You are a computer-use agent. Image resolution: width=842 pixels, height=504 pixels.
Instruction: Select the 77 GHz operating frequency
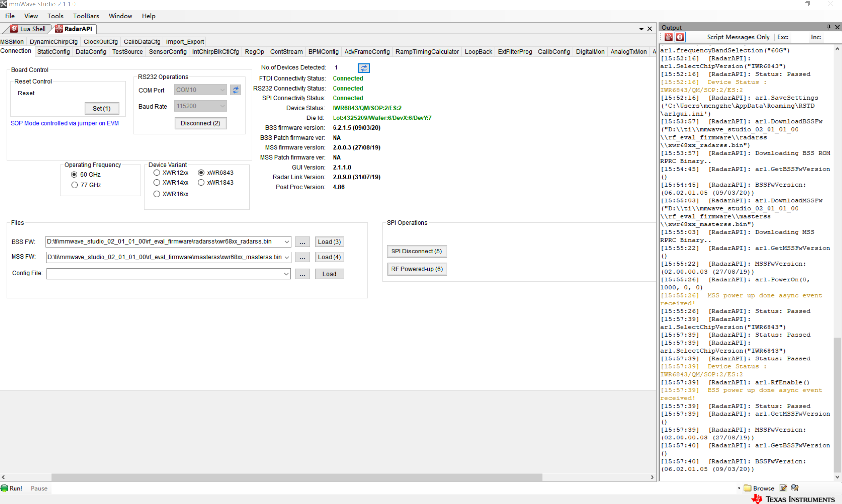click(74, 185)
